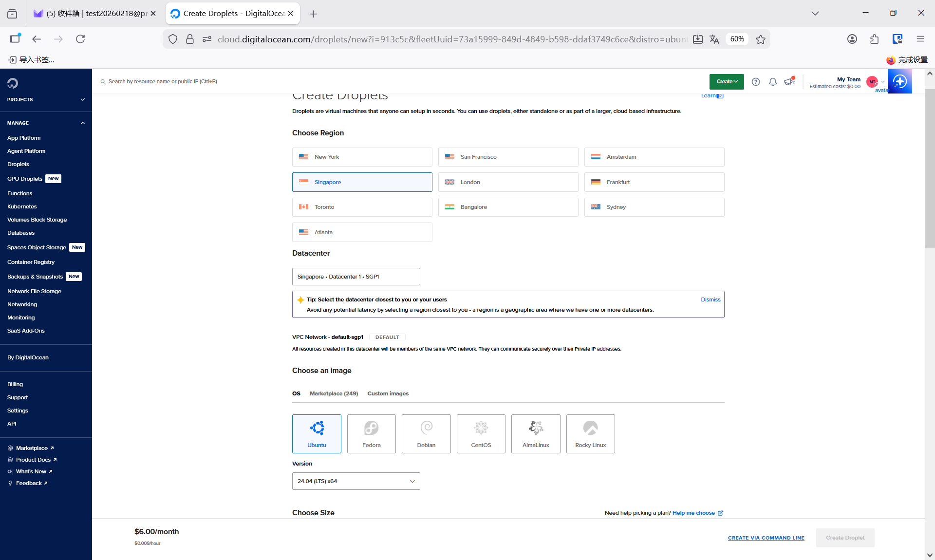Dismiss the datacenter tip

[x=711, y=299]
